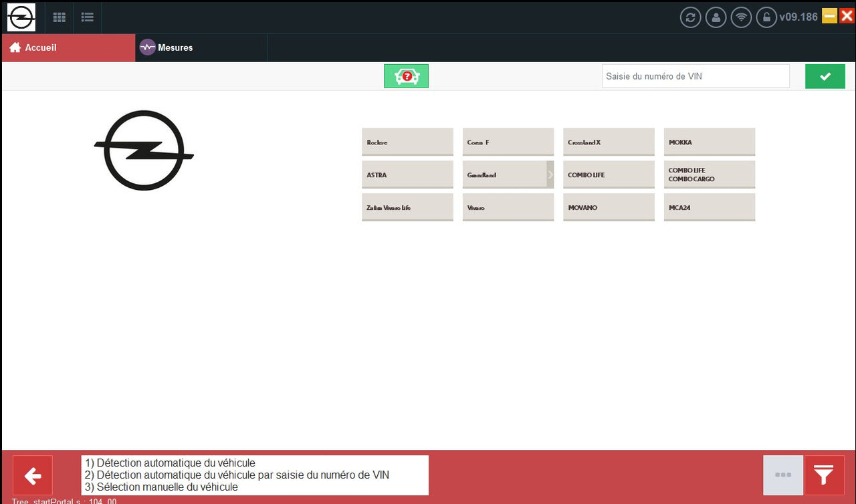Open the list view icon
Image resolution: width=856 pixels, height=504 pixels.
pyautogui.click(x=87, y=17)
